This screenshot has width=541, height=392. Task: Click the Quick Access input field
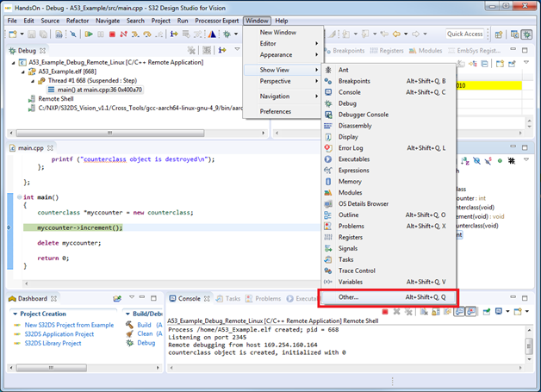click(464, 34)
